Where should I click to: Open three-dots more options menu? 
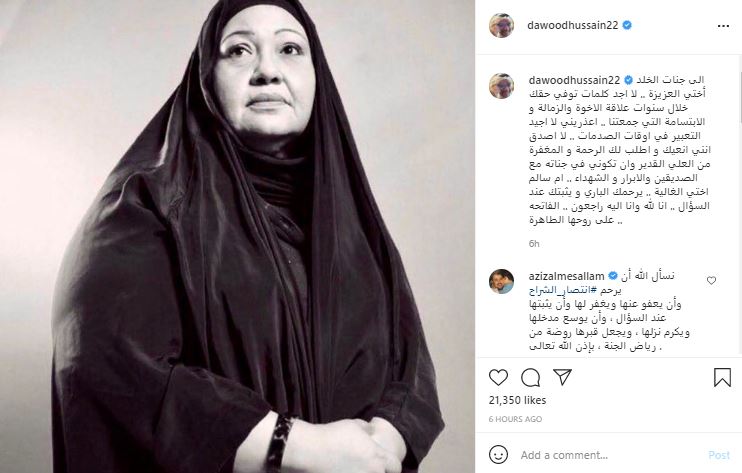(x=723, y=26)
